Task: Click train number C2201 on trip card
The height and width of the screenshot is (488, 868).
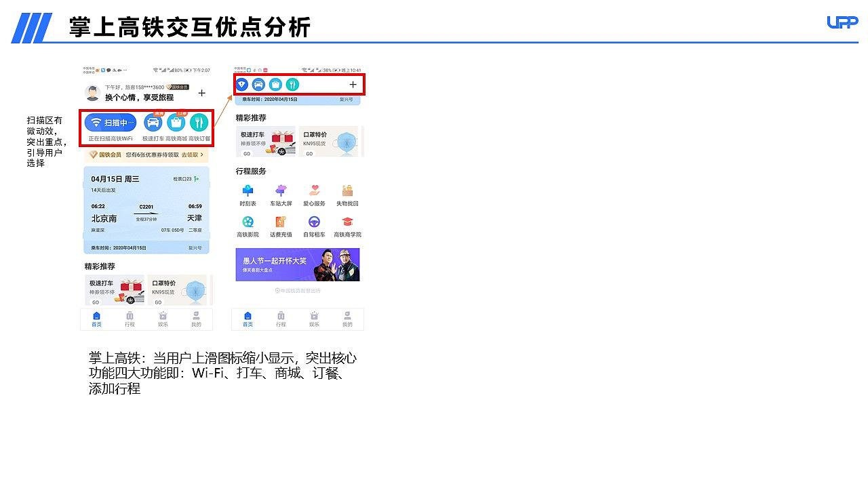Action: pyautogui.click(x=146, y=206)
